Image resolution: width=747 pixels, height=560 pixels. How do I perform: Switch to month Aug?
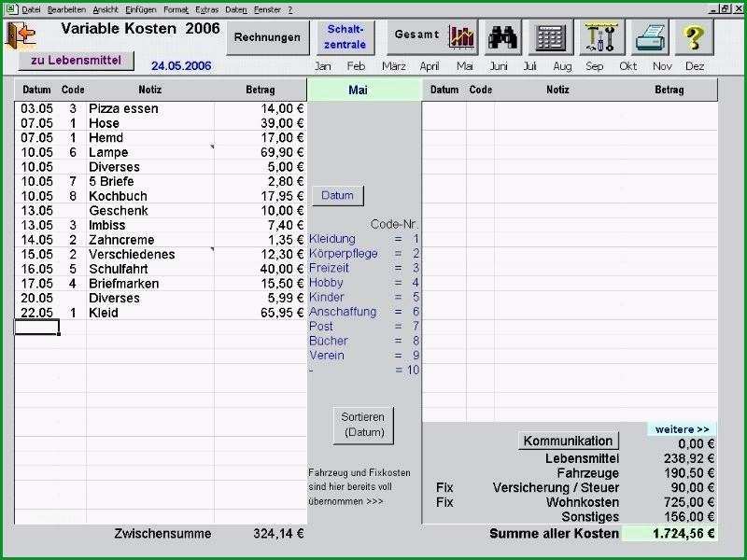[x=562, y=66]
